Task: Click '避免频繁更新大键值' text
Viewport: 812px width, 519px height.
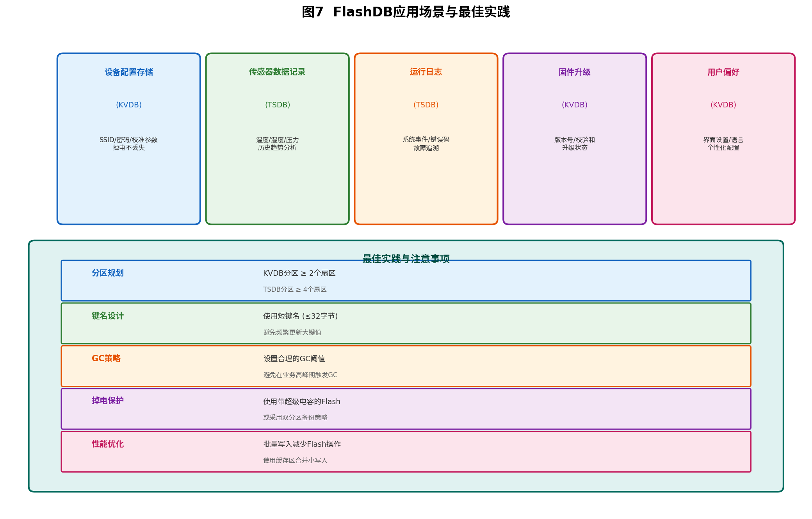Action: tap(292, 332)
